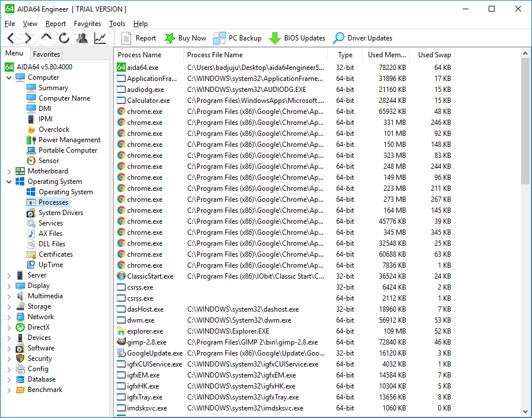
Task: Expand the Motherboard tree node
Action: coord(9,172)
